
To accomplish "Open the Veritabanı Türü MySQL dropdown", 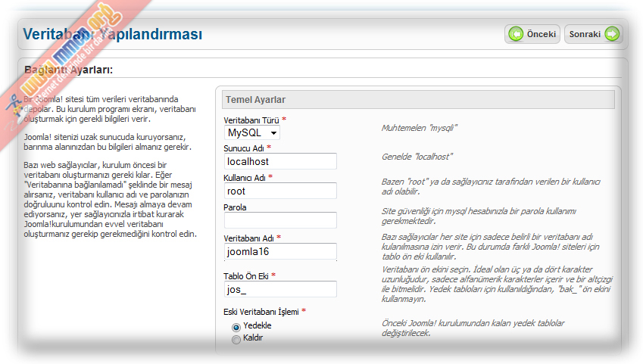I will pos(252,133).
